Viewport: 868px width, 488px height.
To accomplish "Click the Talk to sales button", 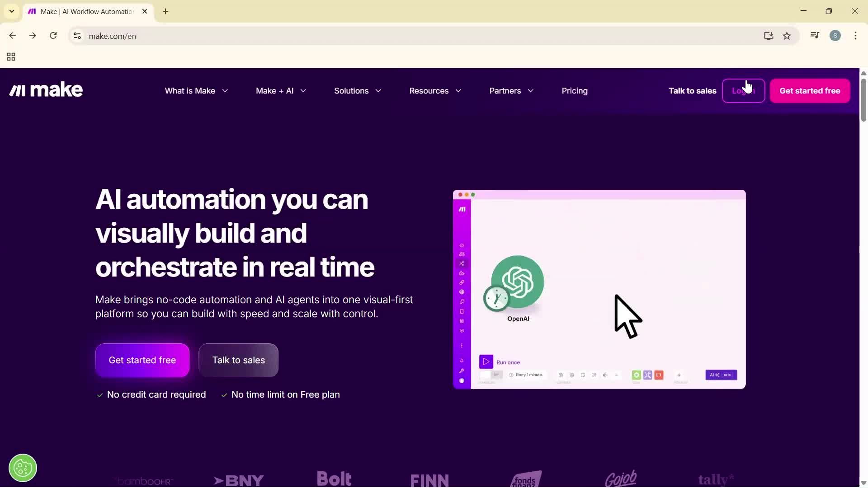I will 238,360.
